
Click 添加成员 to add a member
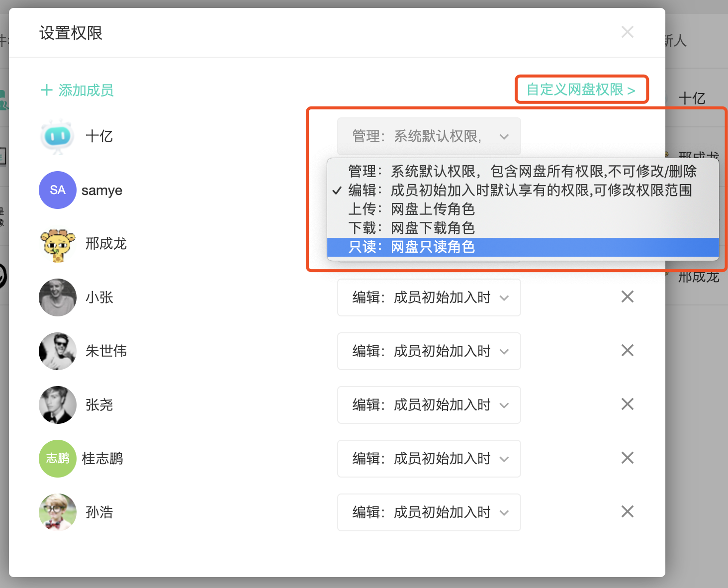point(77,90)
